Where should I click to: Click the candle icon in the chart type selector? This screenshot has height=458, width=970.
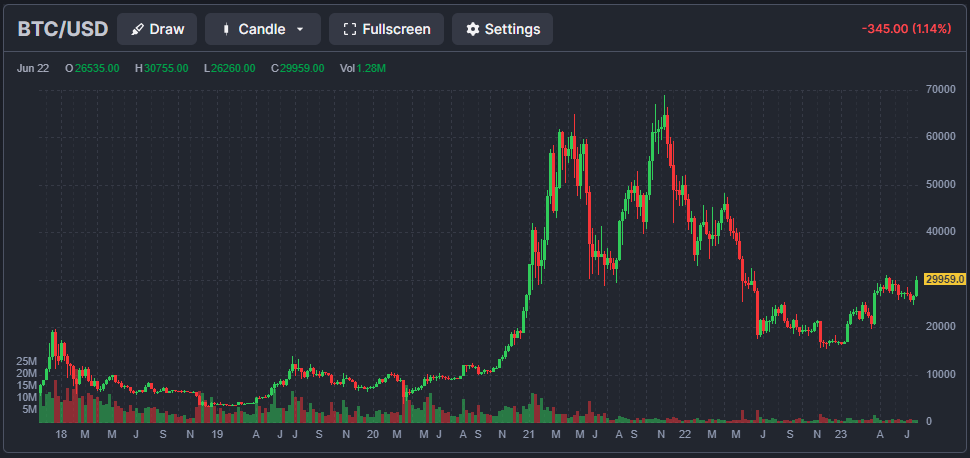226,29
